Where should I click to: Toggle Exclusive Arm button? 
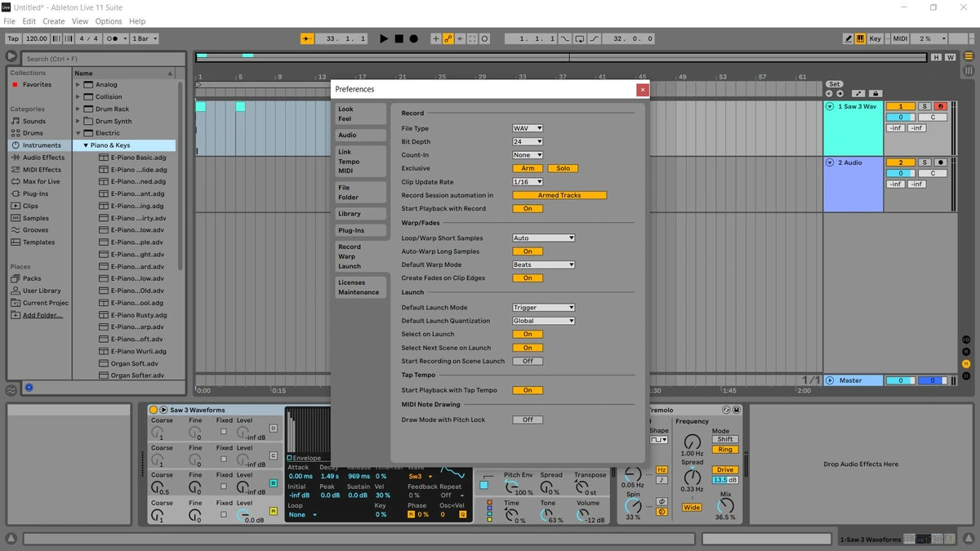tap(528, 168)
